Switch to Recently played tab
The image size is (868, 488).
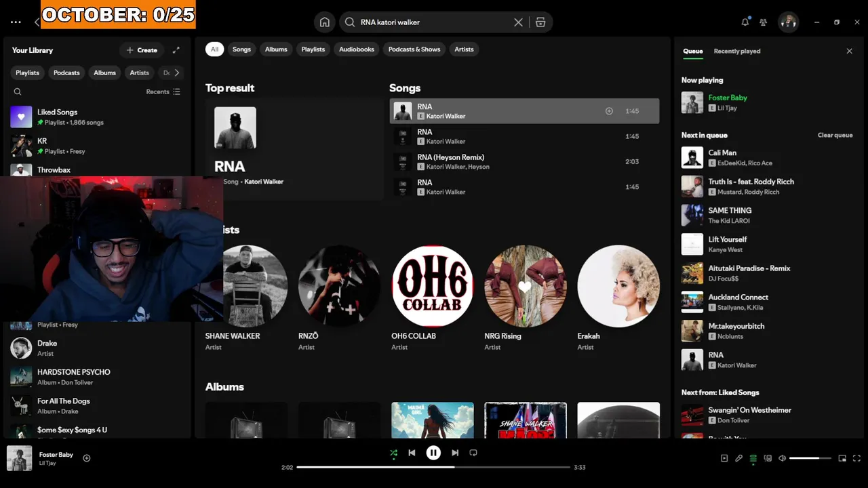point(737,52)
